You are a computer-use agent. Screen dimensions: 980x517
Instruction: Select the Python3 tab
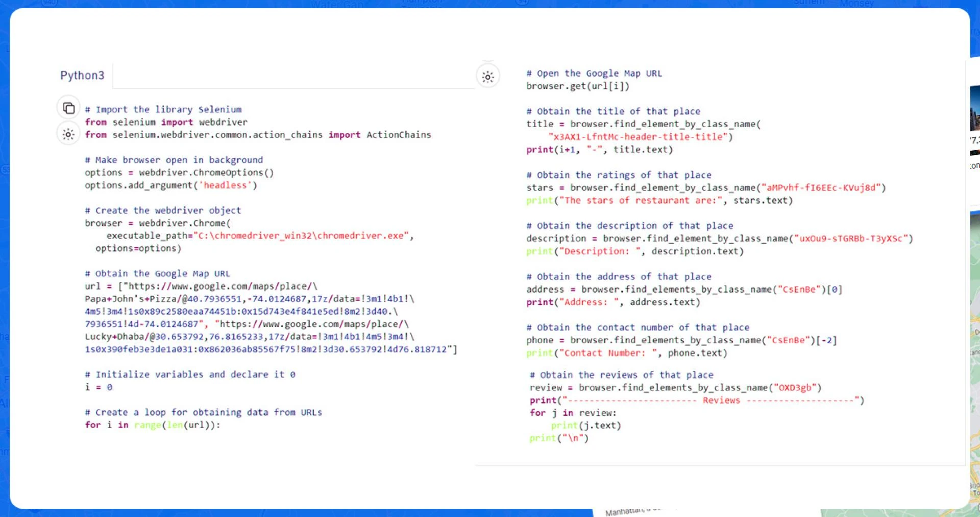point(82,76)
